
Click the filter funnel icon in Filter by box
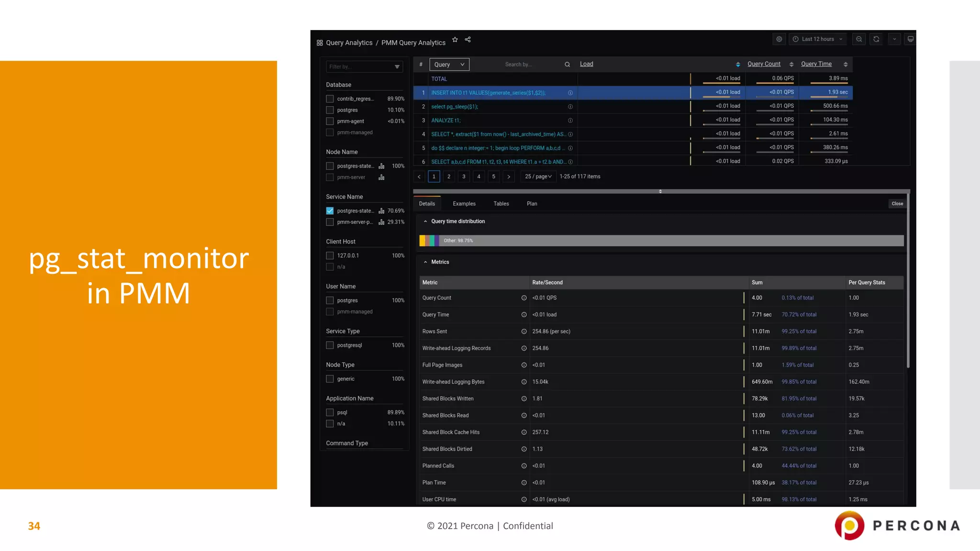[x=397, y=67]
